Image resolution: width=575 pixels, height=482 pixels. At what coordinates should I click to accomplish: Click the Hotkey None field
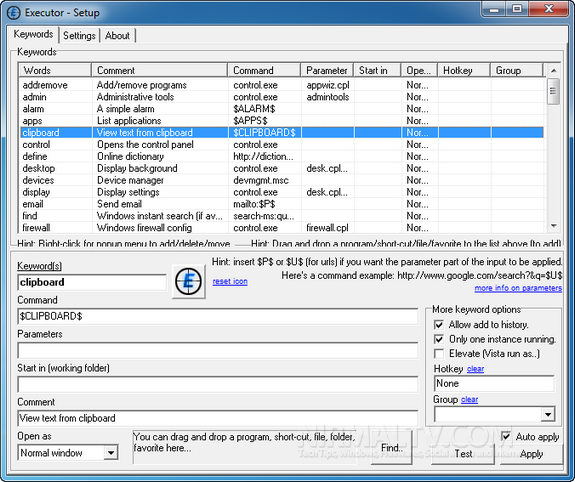(x=494, y=384)
